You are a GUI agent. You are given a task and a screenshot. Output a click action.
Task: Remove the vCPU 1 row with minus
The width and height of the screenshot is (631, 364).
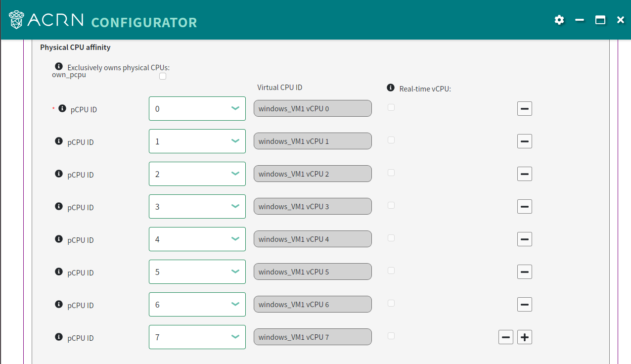click(x=525, y=141)
